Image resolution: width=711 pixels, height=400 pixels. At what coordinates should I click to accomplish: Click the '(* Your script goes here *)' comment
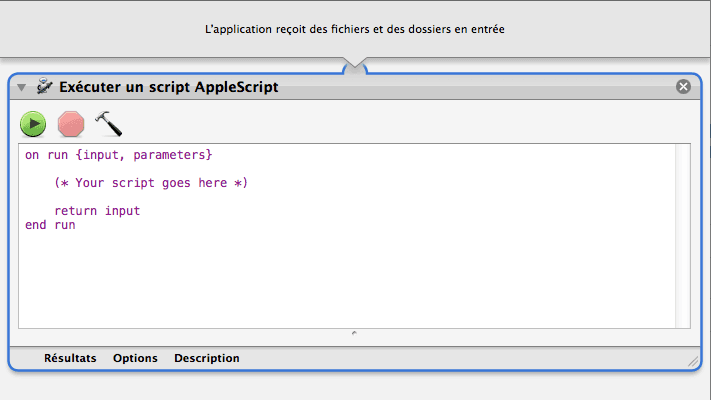pyautogui.click(x=151, y=183)
